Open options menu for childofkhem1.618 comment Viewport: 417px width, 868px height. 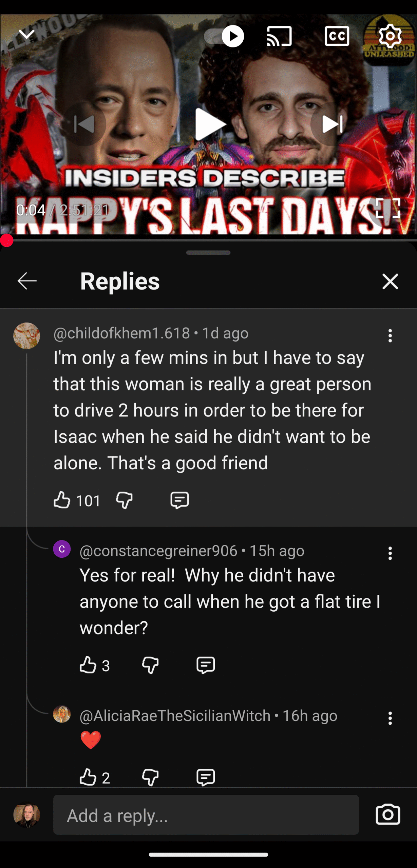click(390, 336)
